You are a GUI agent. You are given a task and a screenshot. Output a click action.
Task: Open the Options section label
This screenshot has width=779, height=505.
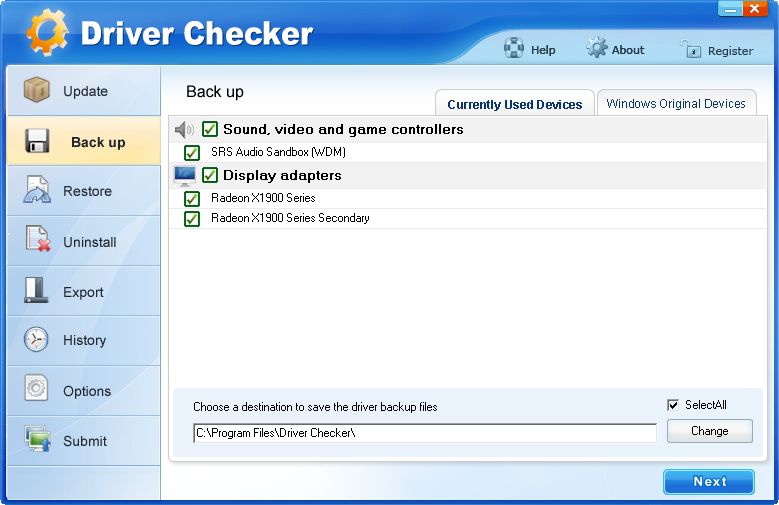(x=87, y=391)
